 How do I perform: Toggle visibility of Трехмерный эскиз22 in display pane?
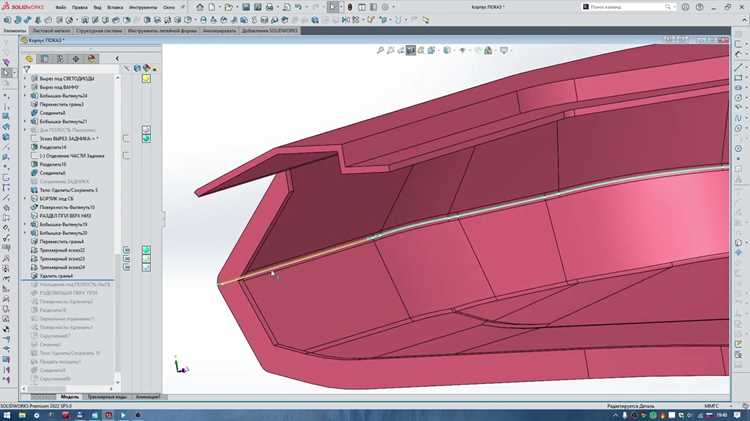tap(126, 250)
